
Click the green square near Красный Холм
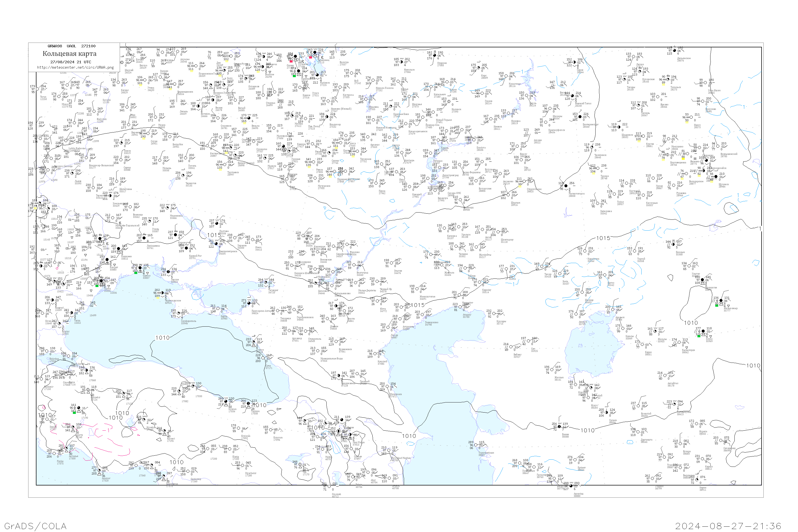(x=294, y=76)
